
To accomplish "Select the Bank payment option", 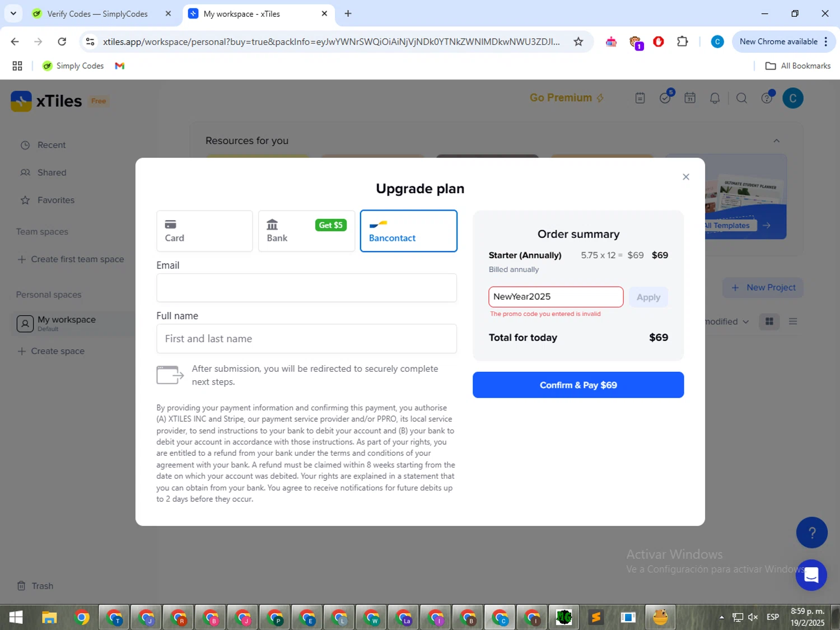I will [x=306, y=231].
